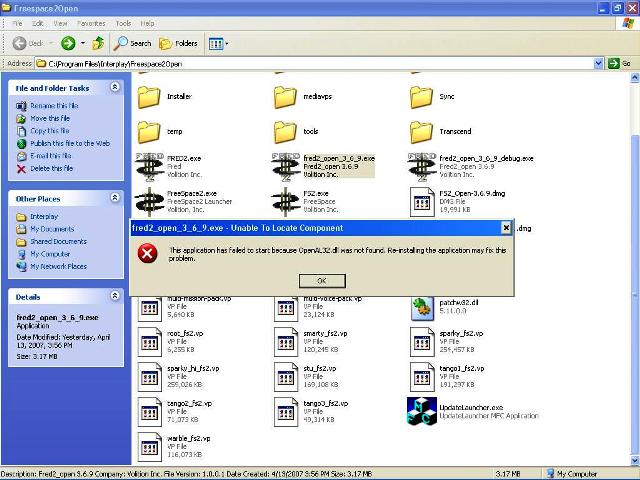The height and width of the screenshot is (480, 640).
Task: Click OK in the error dialog
Action: pyautogui.click(x=322, y=281)
